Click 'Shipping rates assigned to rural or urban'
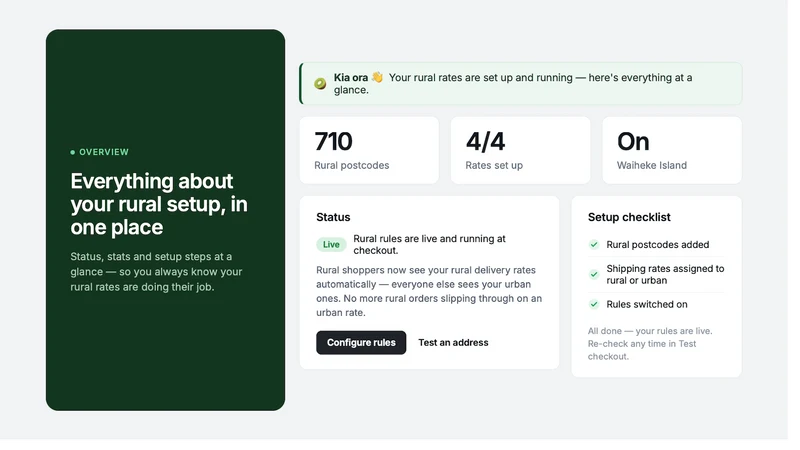The height and width of the screenshot is (450, 800). point(665,274)
